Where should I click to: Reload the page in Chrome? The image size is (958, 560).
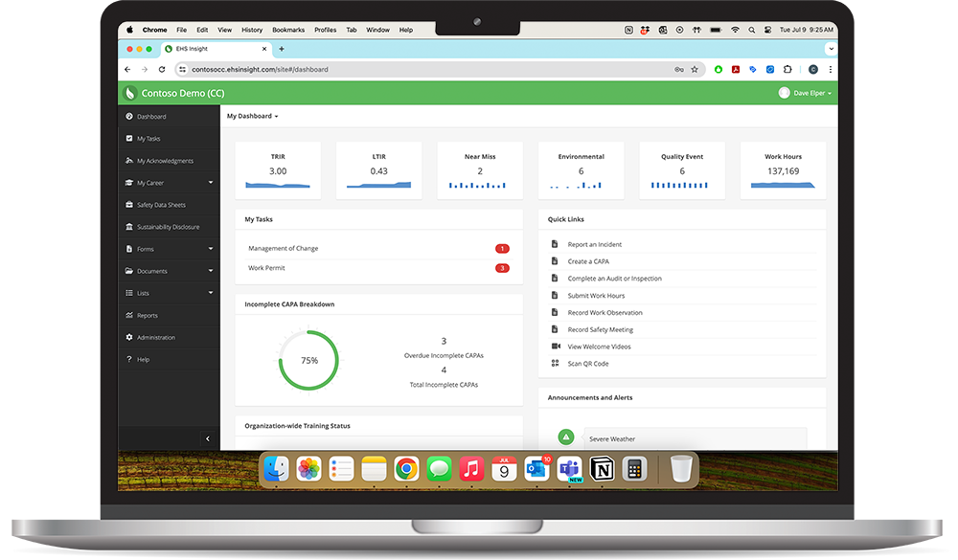coord(162,70)
